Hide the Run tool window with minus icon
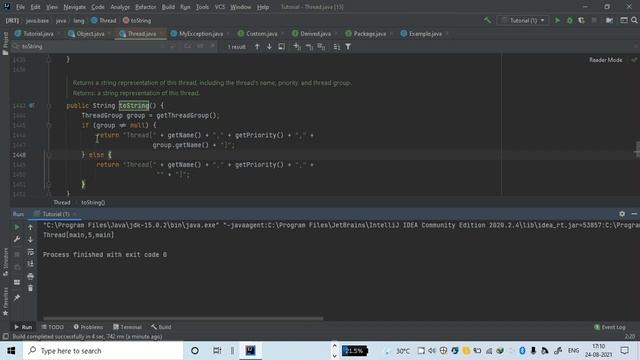 (x=634, y=213)
